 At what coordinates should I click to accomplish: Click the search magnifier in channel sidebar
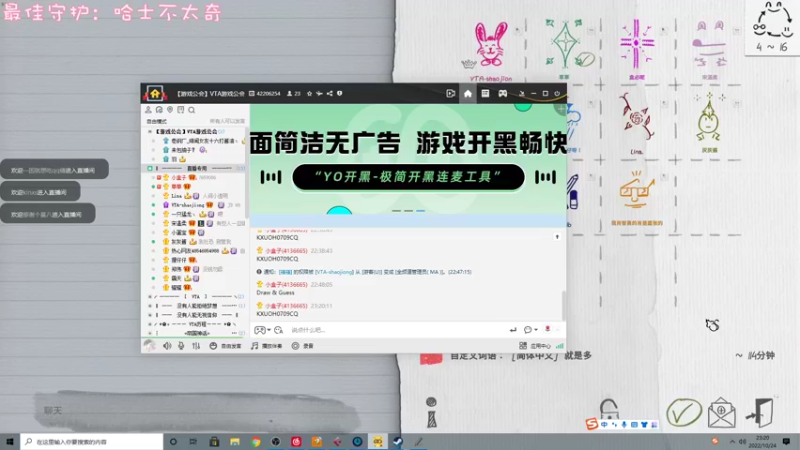192,110
